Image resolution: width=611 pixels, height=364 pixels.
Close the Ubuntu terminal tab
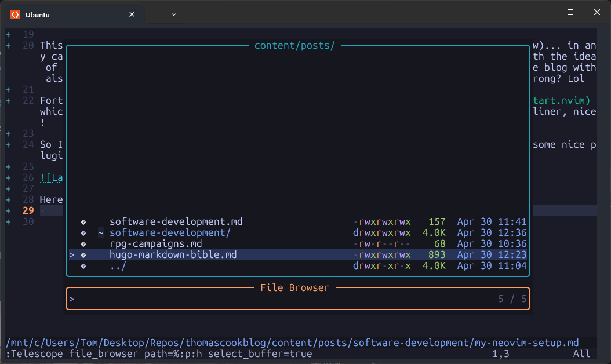[x=132, y=14]
